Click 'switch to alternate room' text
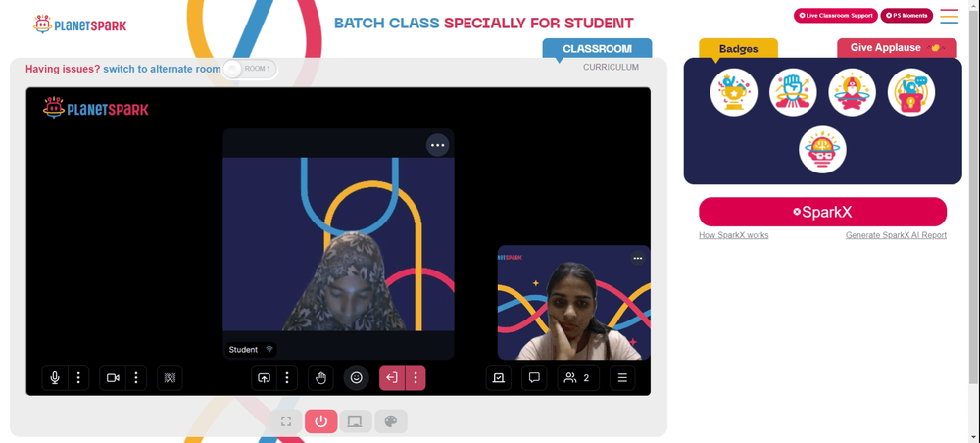The height and width of the screenshot is (443, 980). point(162,69)
